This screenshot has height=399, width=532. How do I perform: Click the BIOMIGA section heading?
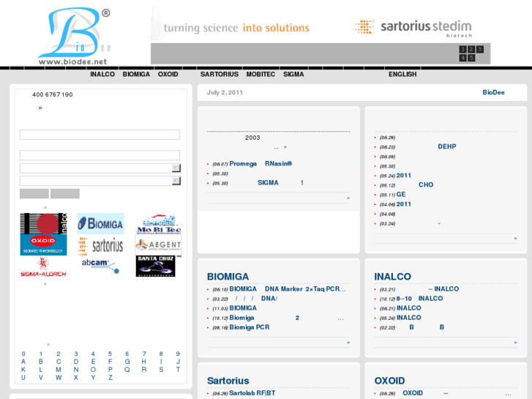coord(228,277)
